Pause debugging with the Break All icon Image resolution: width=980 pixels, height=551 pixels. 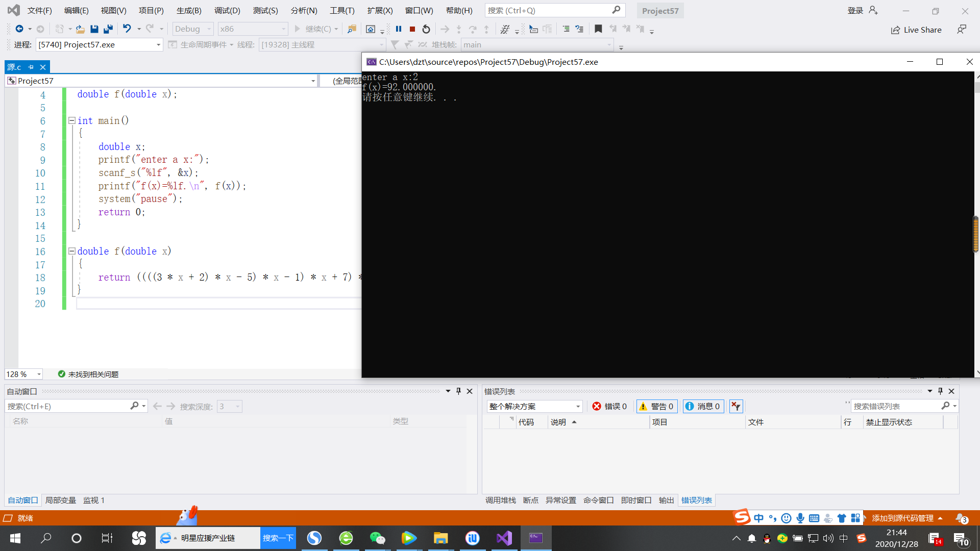point(399,29)
